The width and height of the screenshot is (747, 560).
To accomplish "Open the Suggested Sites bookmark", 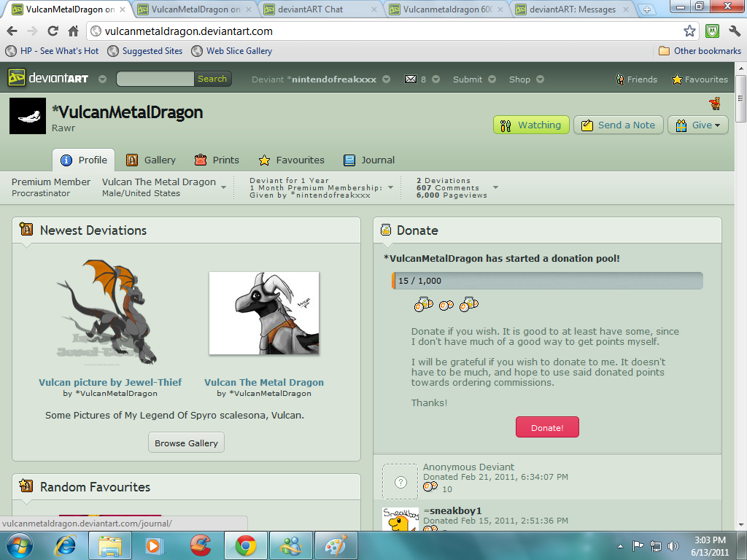I will coord(145,51).
